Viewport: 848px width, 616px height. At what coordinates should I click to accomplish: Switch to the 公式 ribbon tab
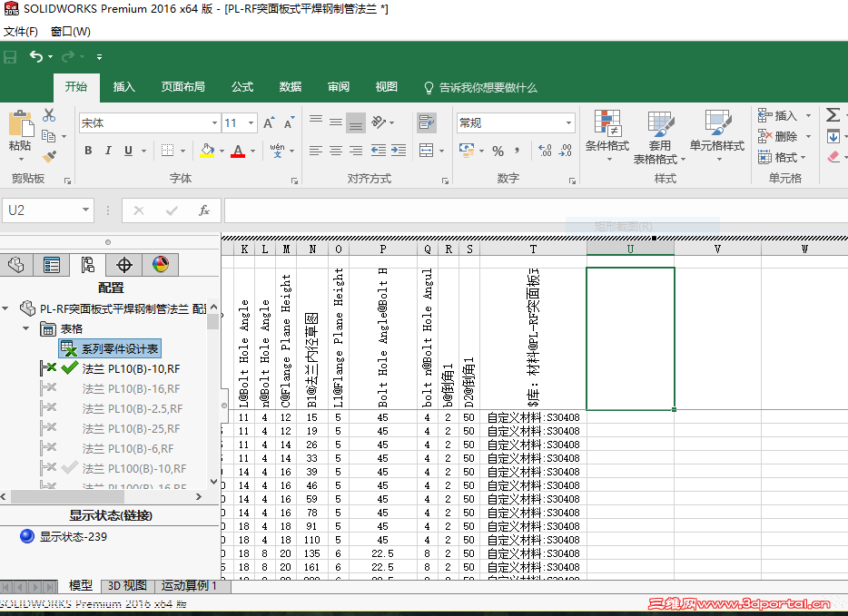(242, 87)
